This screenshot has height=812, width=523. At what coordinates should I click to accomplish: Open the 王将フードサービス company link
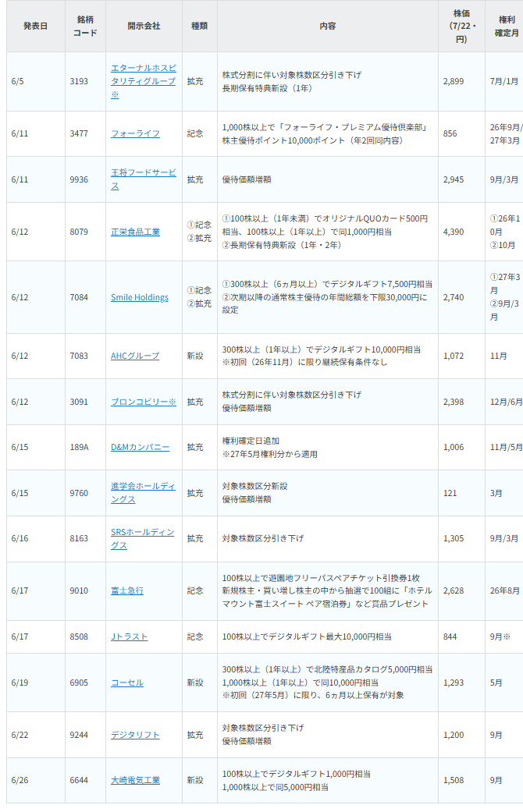tap(144, 179)
